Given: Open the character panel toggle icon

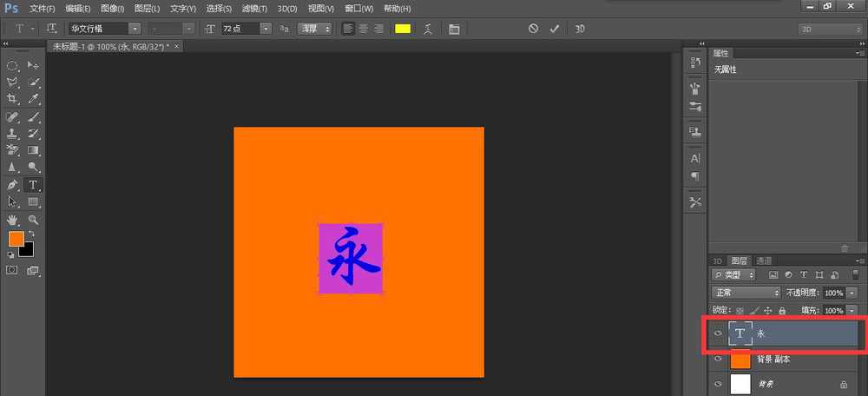Looking at the screenshot, I should pyautogui.click(x=454, y=29).
